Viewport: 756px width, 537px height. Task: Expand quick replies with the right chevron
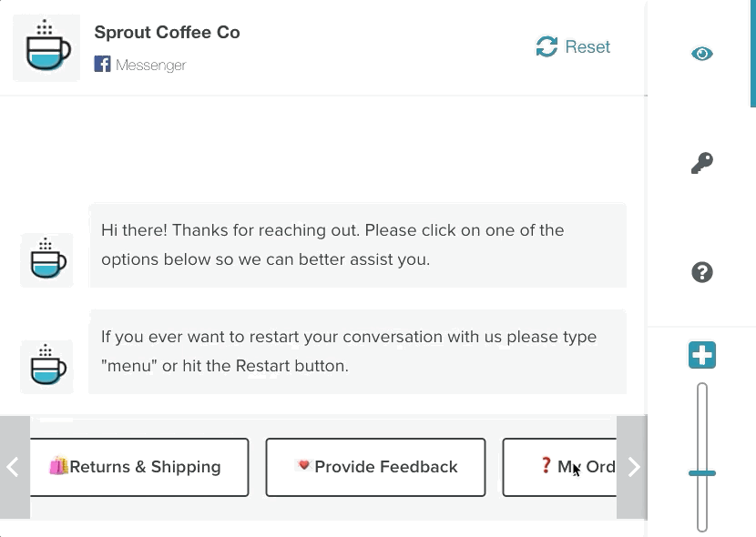633,466
